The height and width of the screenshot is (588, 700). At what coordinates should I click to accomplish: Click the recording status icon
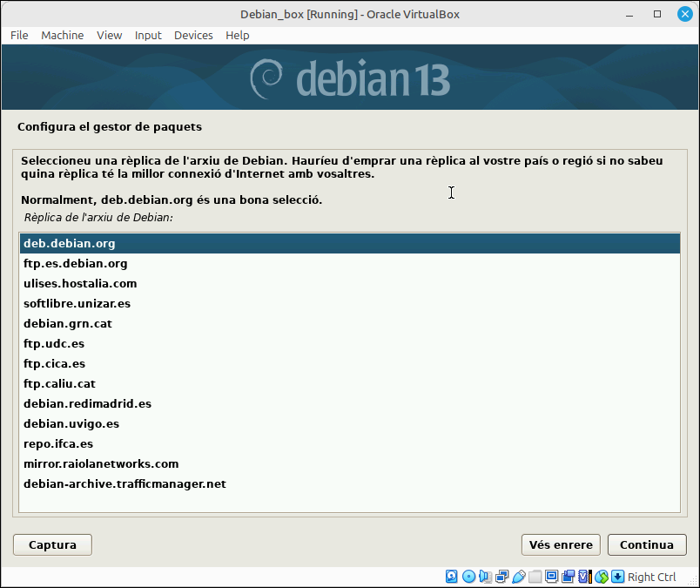coord(568,577)
